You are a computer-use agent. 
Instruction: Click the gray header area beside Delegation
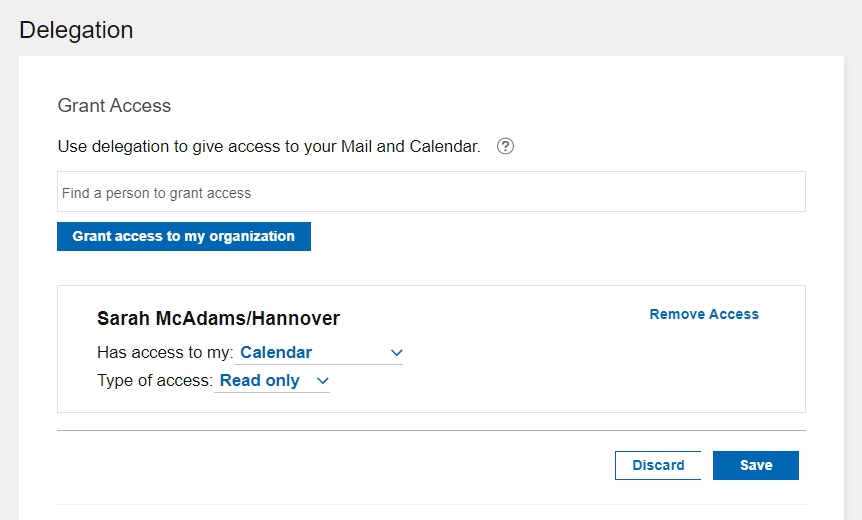point(500,28)
